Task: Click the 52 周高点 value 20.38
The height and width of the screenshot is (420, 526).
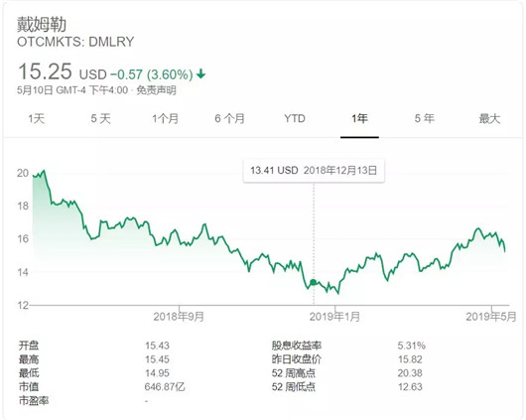Action: (x=410, y=373)
